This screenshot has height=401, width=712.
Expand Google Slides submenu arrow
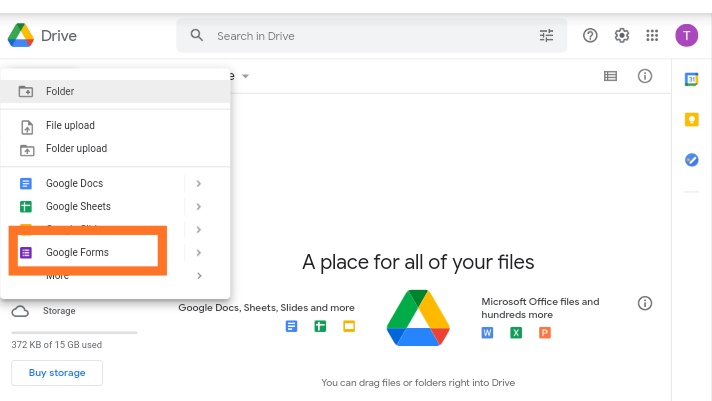tap(198, 230)
